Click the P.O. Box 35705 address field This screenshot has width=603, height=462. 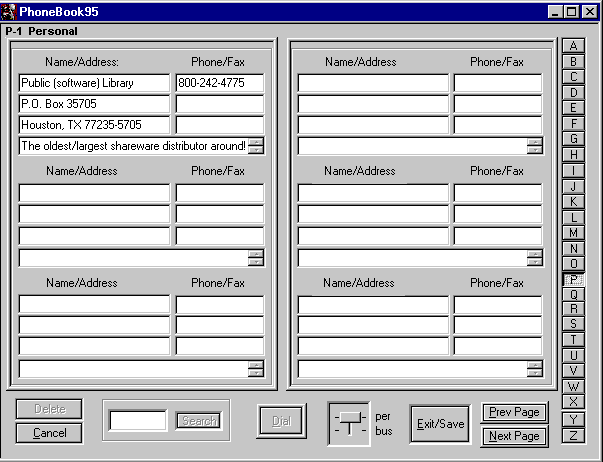[94, 104]
